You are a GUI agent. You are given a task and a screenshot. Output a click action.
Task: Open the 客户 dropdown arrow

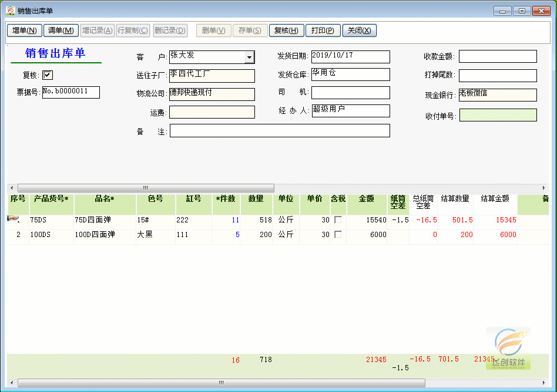coord(249,57)
